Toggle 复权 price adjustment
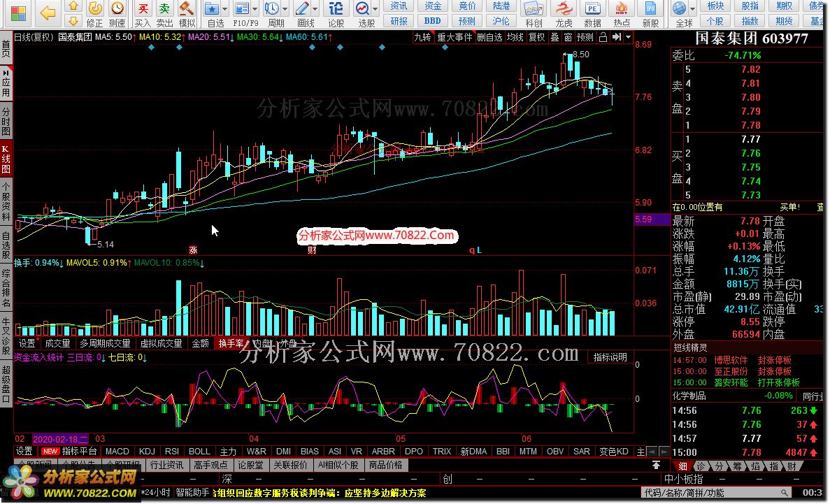The width and height of the screenshot is (830, 504). coord(537,37)
